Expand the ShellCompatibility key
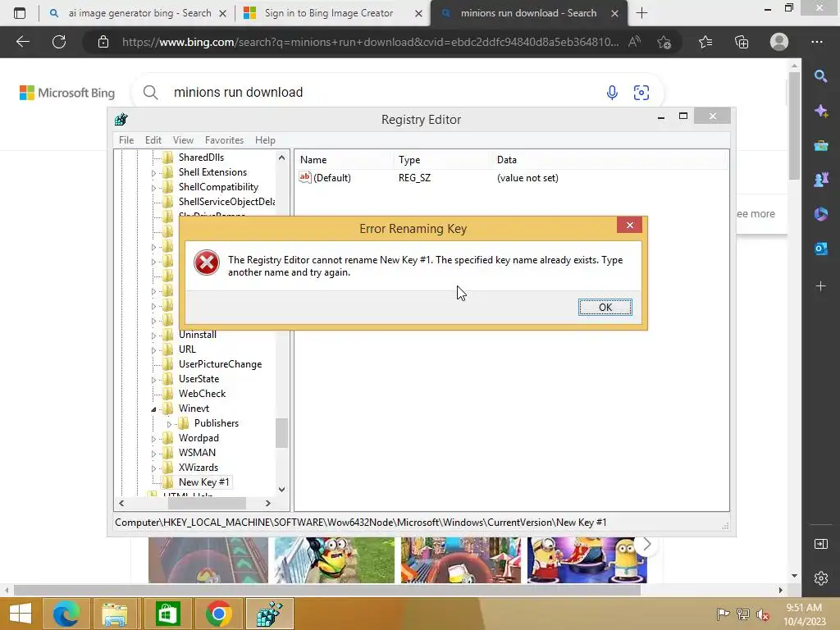Viewport: 840px width, 630px height. pyautogui.click(x=153, y=188)
